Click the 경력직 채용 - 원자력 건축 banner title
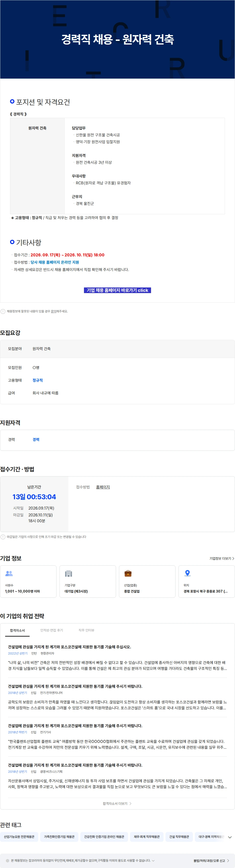 pos(117,39)
